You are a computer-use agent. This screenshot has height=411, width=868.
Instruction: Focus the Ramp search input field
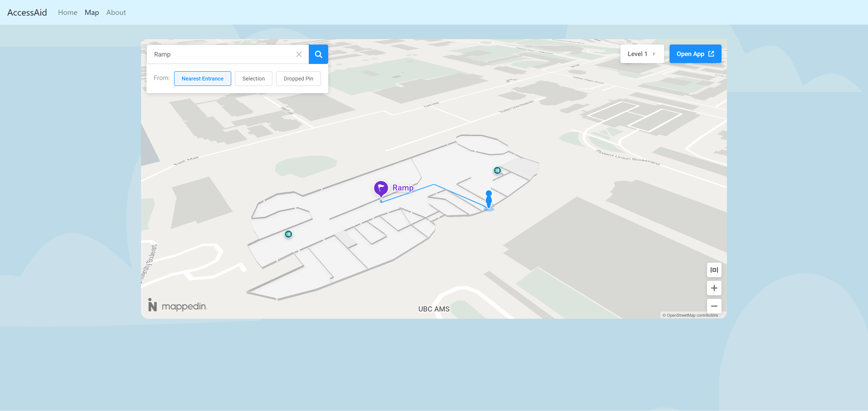click(x=222, y=54)
